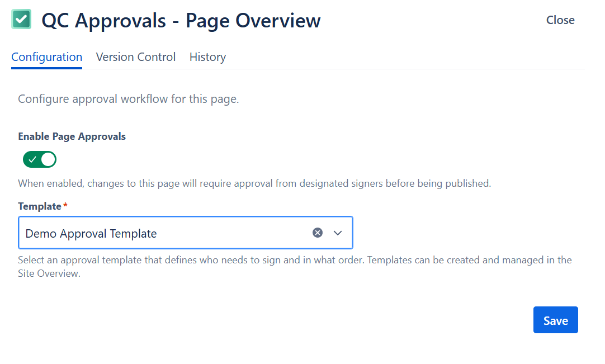Click the green checkmark QC Approvals logo
This screenshot has width=605, height=364.
click(x=21, y=20)
